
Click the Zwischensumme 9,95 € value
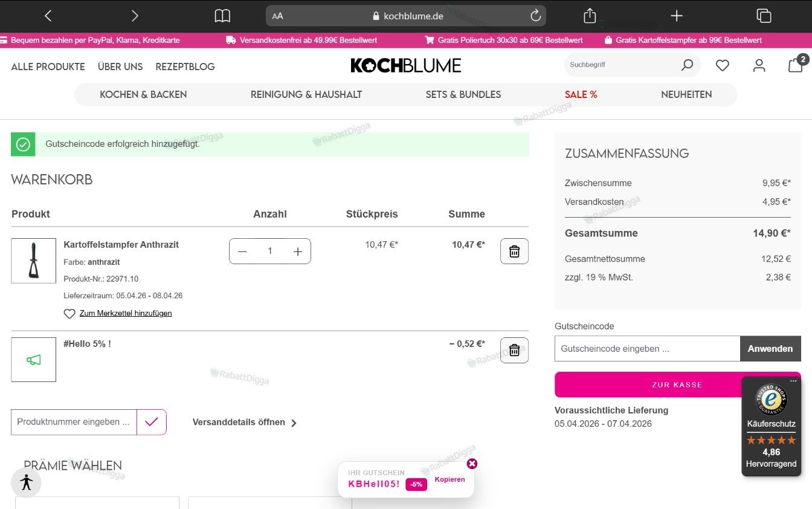[x=776, y=183]
